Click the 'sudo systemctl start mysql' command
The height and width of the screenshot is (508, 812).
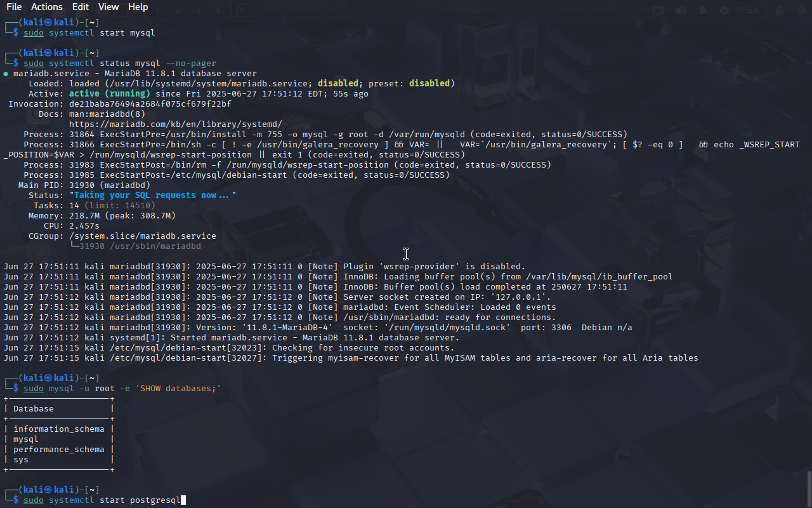coord(89,33)
